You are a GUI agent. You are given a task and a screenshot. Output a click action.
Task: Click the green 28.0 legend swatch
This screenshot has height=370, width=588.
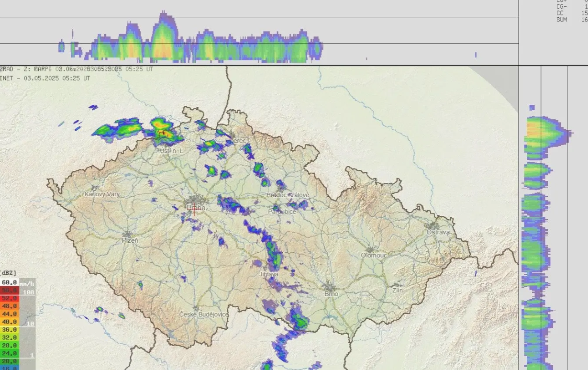[x=10, y=345]
